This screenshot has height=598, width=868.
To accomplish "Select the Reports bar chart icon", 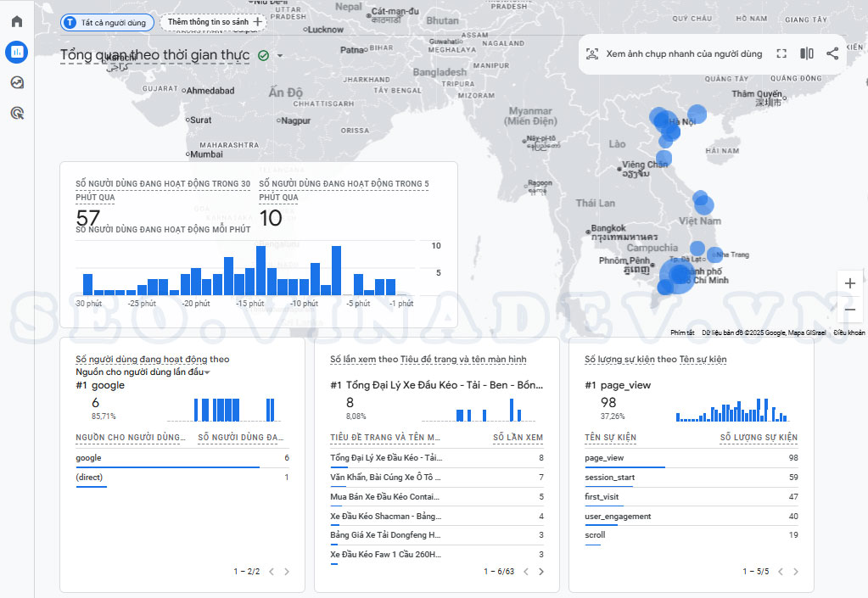I will (17, 53).
